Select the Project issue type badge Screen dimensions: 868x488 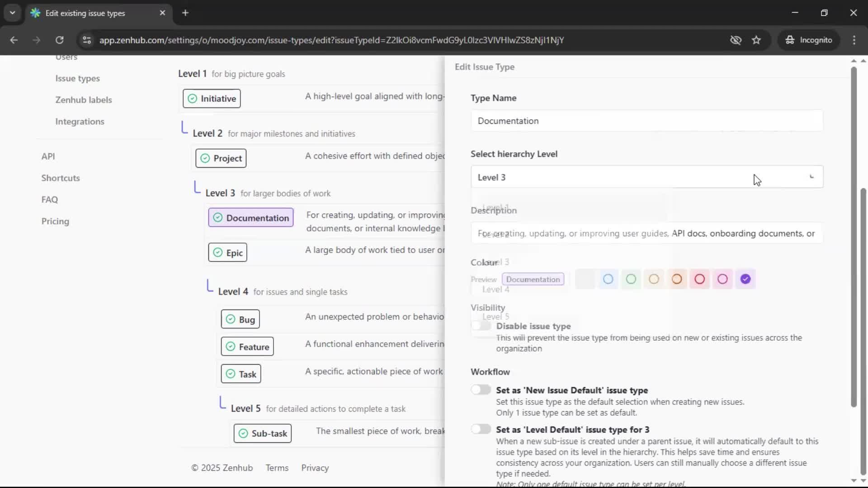pyautogui.click(x=220, y=158)
